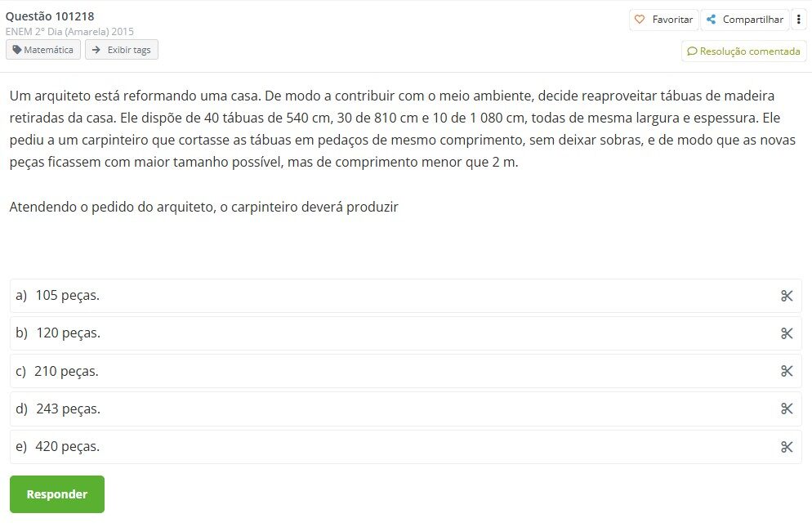Click the Questão 101218 title
Viewport: 812px width, 527px height.
click(51, 15)
